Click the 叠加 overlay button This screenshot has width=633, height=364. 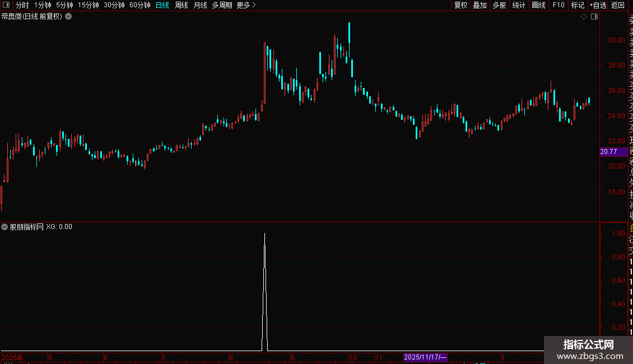tap(480, 5)
